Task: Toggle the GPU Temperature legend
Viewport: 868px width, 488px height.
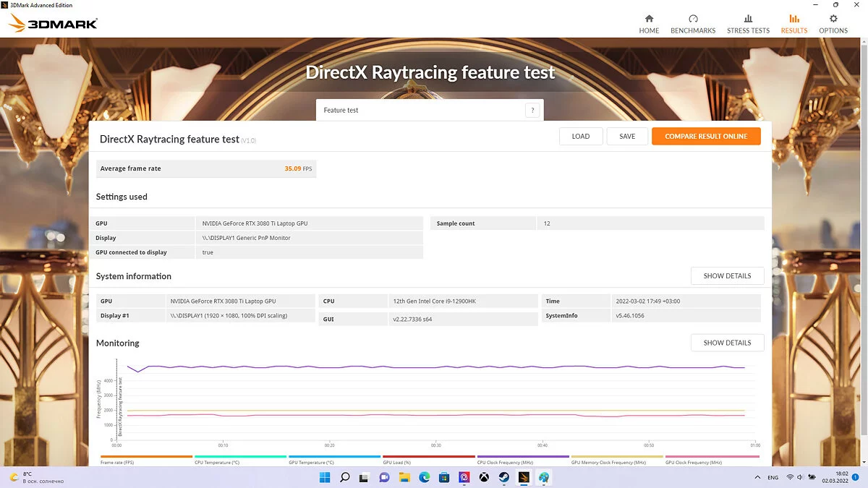Action: (x=334, y=460)
